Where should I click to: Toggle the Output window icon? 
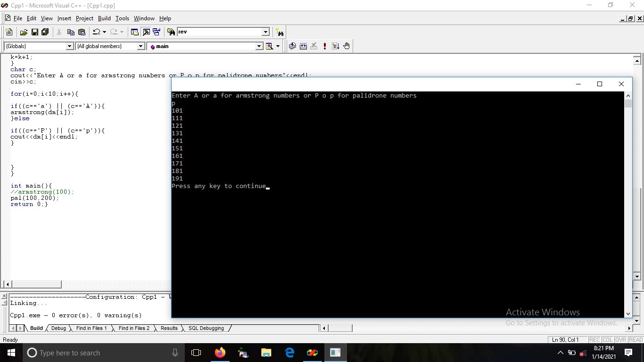[146, 32]
